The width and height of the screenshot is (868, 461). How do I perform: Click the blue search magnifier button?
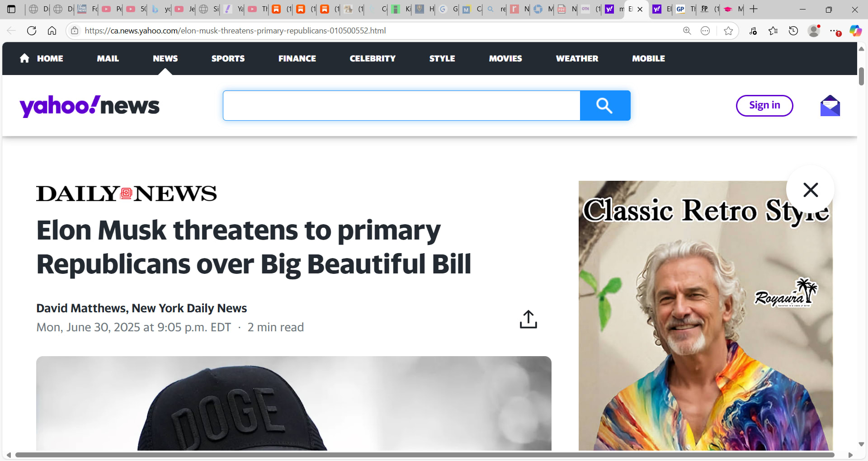[x=605, y=105]
